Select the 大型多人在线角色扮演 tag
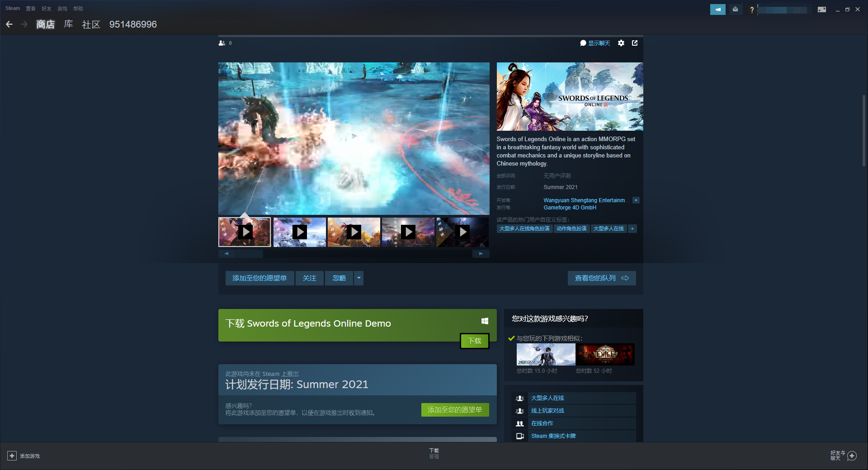Screen dimensions: 868x470 tap(524, 229)
